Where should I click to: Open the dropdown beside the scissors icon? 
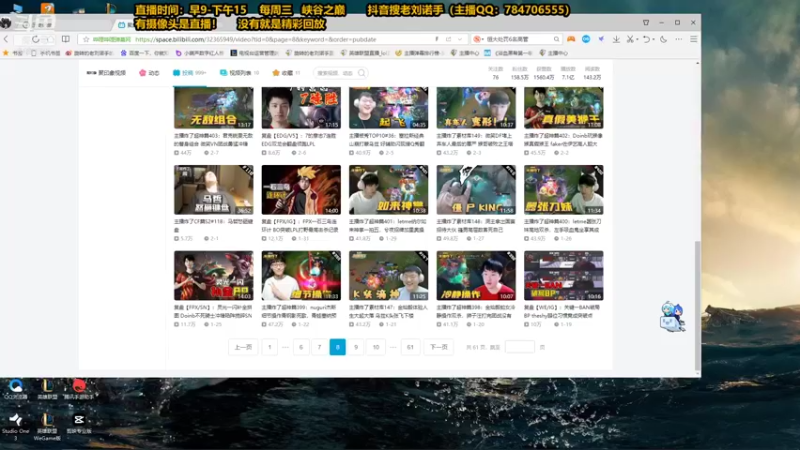point(637,40)
